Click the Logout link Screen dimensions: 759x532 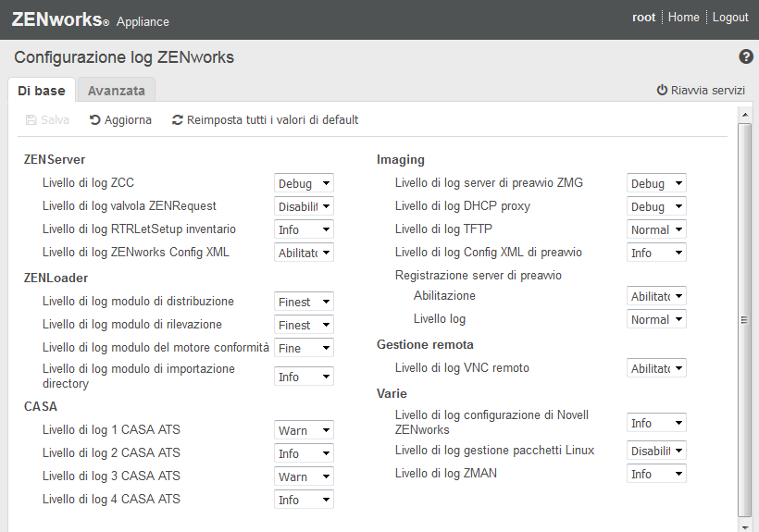click(730, 18)
